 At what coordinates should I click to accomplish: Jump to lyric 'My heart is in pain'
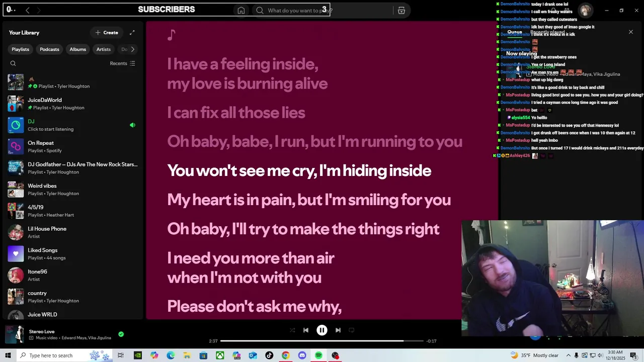pos(309,200)
